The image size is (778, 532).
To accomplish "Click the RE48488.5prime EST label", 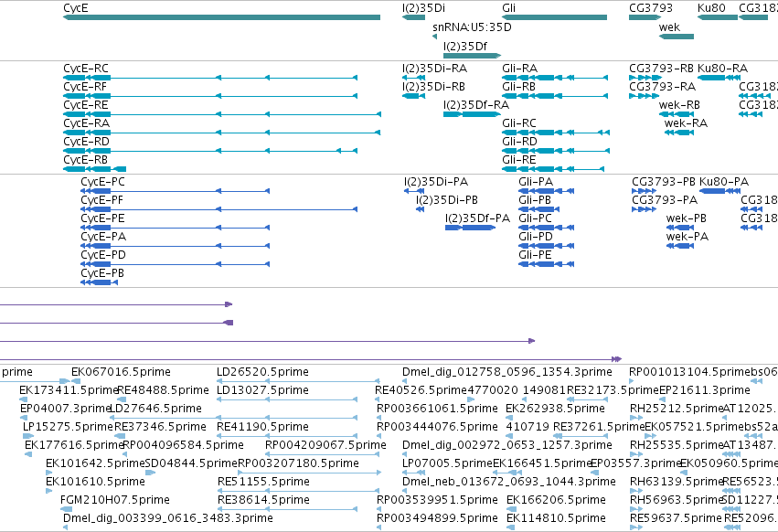I will 164,390.
